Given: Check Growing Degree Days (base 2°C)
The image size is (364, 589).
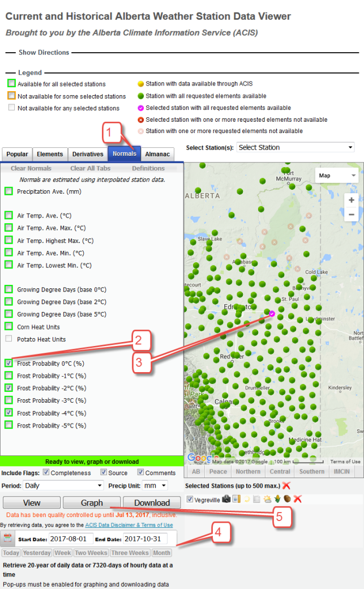Looking at the screenshot, I should coord(8,302).
